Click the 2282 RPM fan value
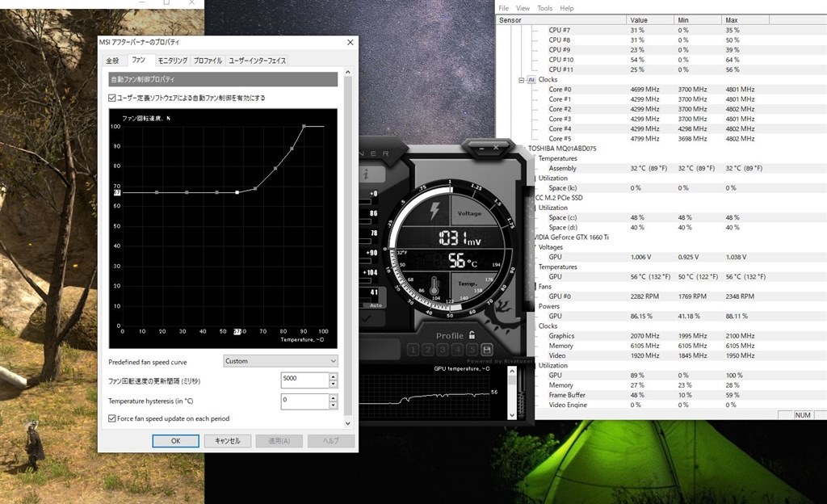This screenshot has height=504, width=827. click(644, 296)
